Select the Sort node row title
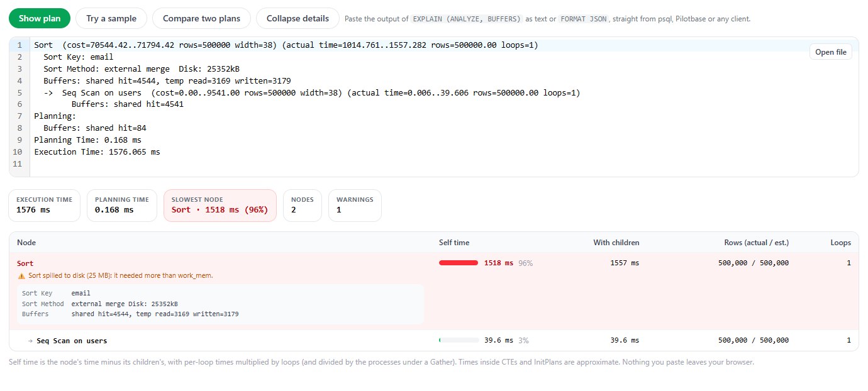The width and height of the screenshot is (868, 391). 25,263
